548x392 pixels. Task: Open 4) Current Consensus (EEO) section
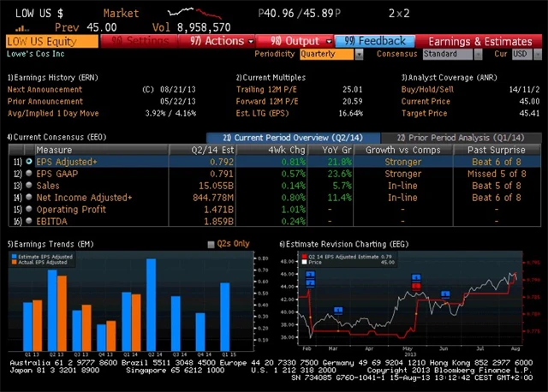(57, 137)
